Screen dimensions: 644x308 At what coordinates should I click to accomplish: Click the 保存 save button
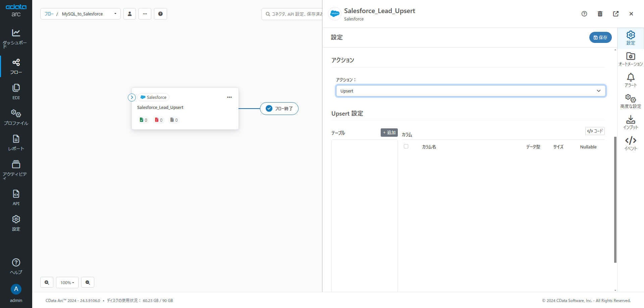[x=600, y=37]
